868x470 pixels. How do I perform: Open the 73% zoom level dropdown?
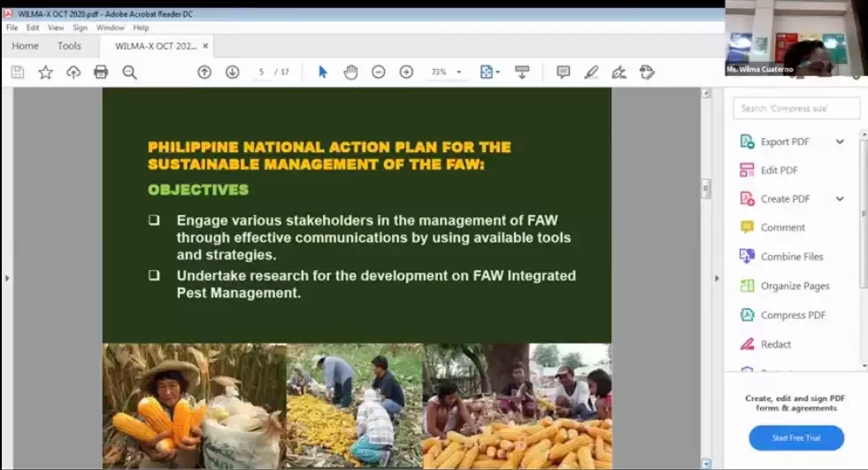click(458, 73)
